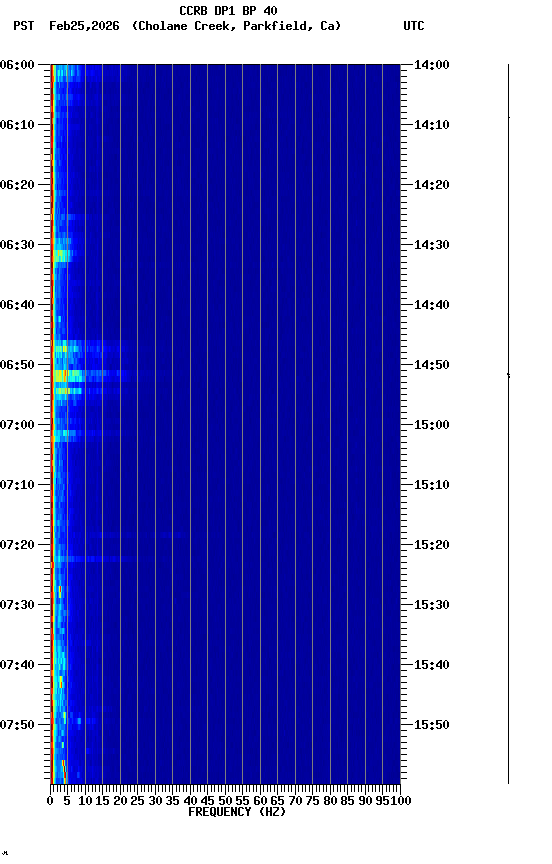Click the '06:10' PST time label
552x864 pixels.
click(17, 125)
